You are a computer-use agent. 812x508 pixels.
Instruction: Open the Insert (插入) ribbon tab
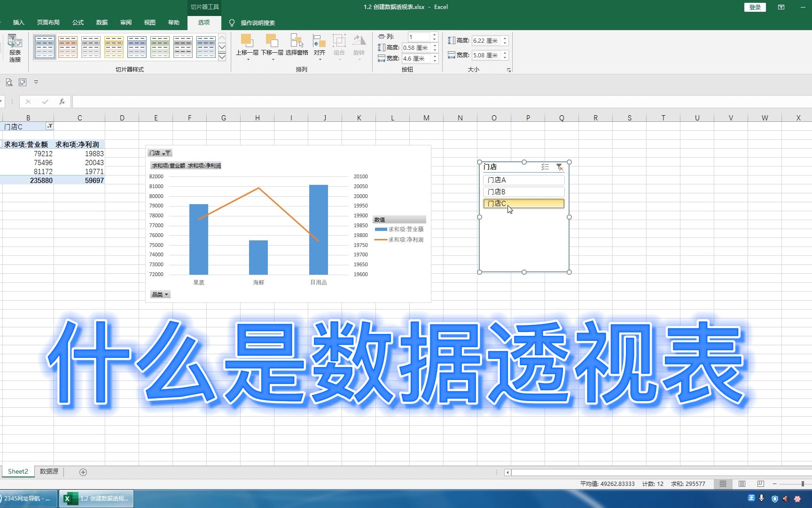[x=18, y=23]
